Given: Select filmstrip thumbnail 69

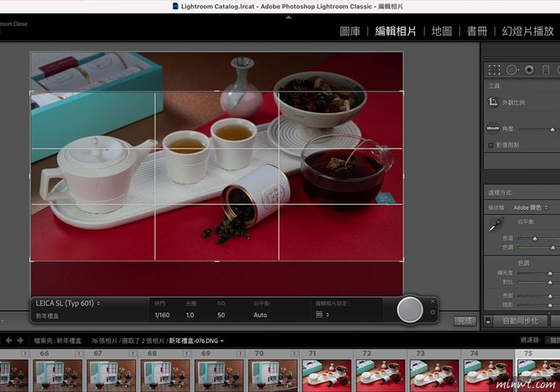Looking at the screenshot, I should pos(219,376).
